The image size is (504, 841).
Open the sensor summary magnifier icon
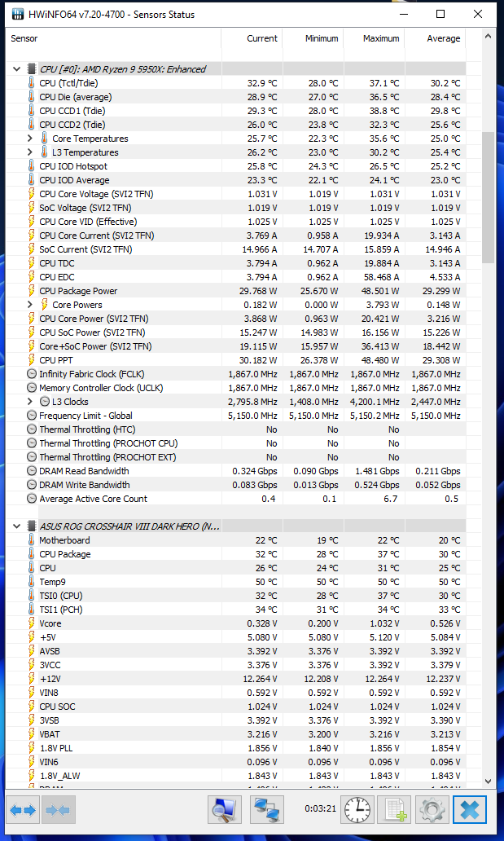pyautogui.click(x=224, y=810)
